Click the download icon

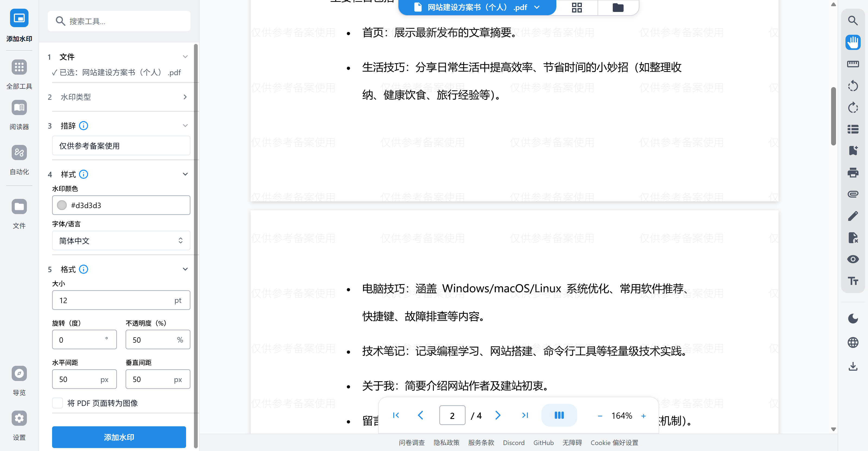[853, 366]
